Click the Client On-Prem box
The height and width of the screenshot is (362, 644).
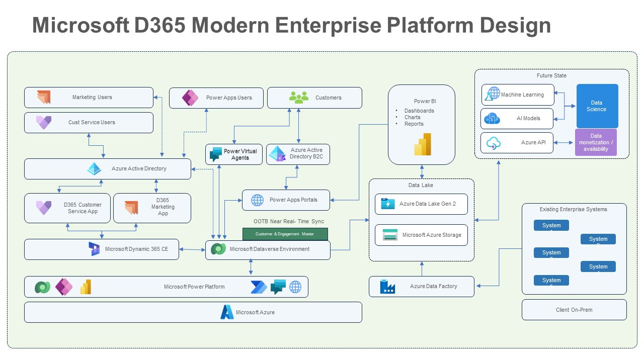click(574, 310)
